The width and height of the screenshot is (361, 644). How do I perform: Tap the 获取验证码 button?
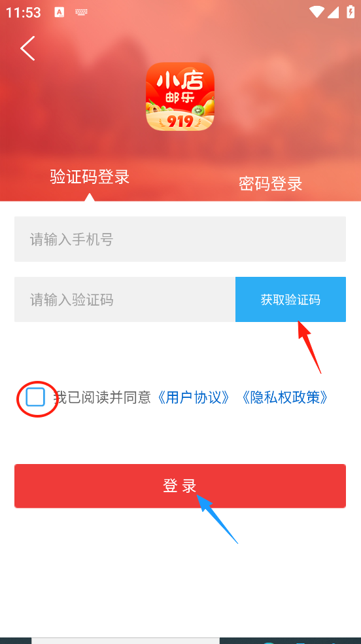pos(290,299)
